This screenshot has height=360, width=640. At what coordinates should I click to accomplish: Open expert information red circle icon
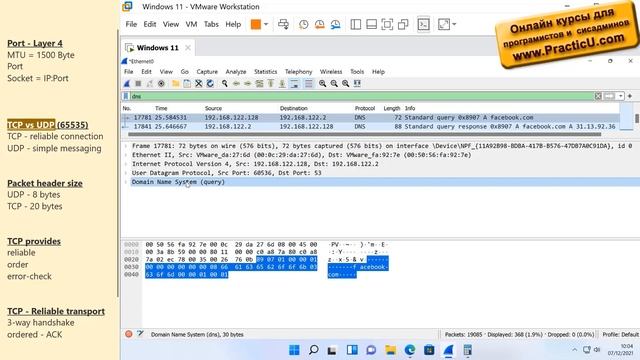tap(129, 334)
